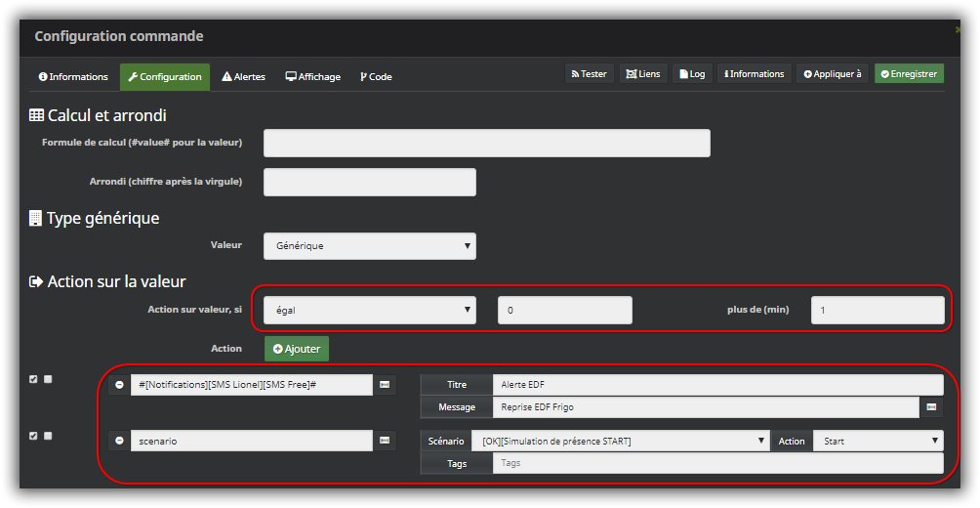Open command picker next to scenario field
This screenshot has height=508, width=980.
[385, 442]
